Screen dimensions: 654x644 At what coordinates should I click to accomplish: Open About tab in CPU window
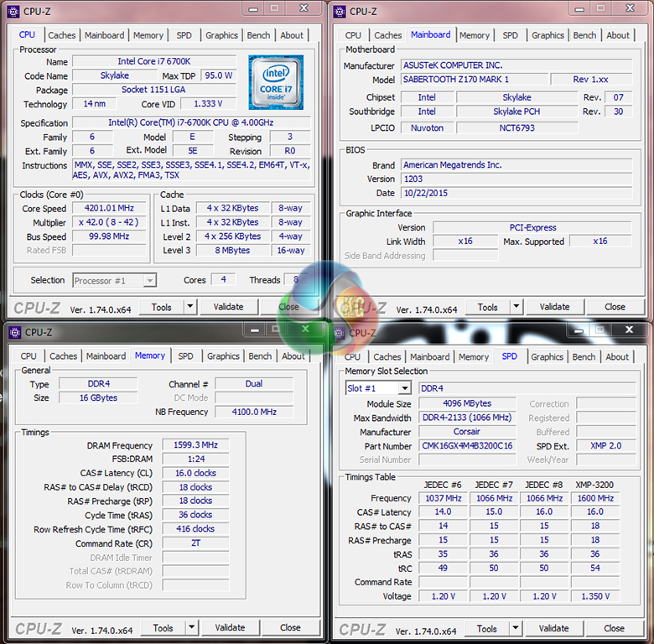pos(292,35)
